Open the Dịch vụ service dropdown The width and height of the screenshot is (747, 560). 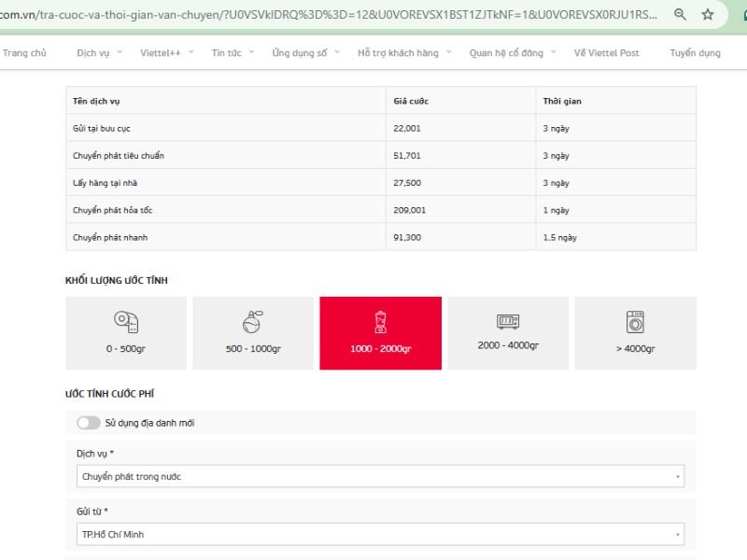point(381,476)
